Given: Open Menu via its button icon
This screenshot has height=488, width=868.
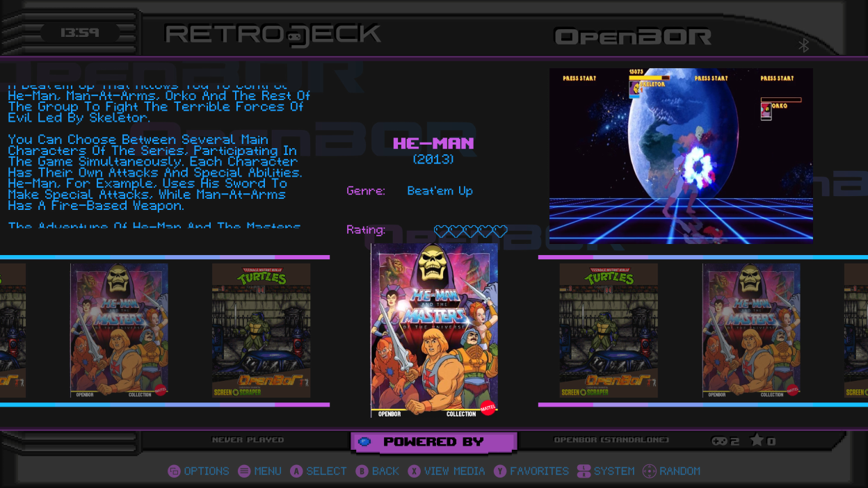Looking at the screenshot, I should tap(244, 471).
